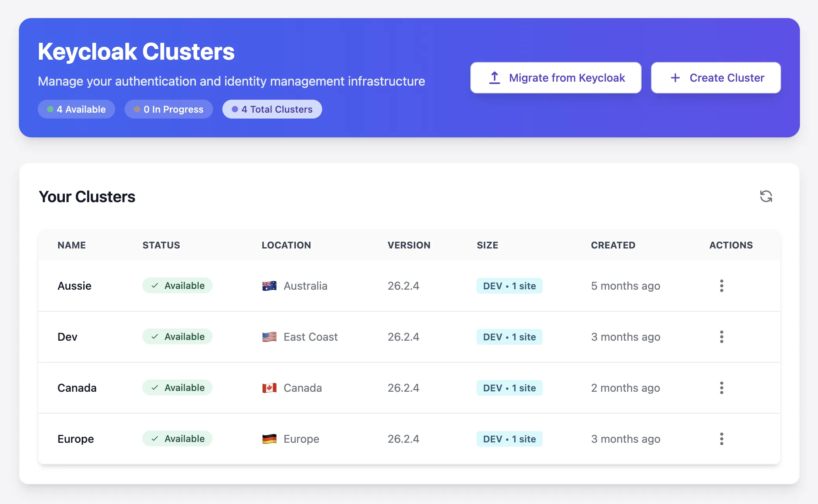Click Migrate from Keycloak

pos(556,78)
